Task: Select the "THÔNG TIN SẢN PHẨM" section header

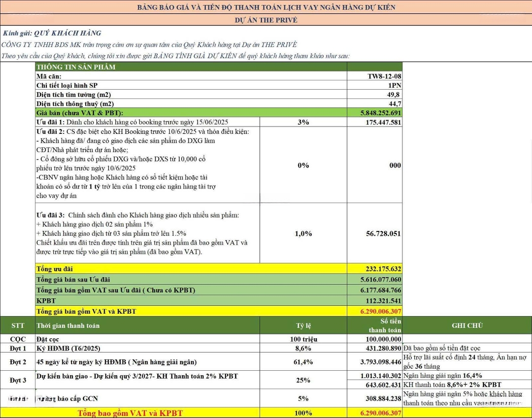Action: 76,67
